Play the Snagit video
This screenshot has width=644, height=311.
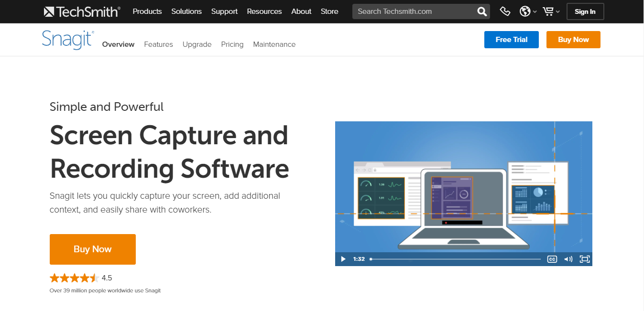pos(343,259)
